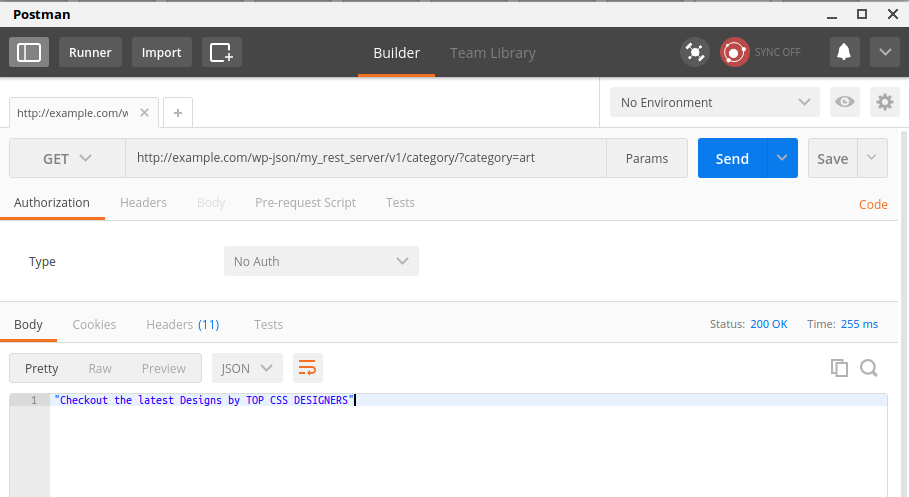Click the request URL input field

coord(365,158)
